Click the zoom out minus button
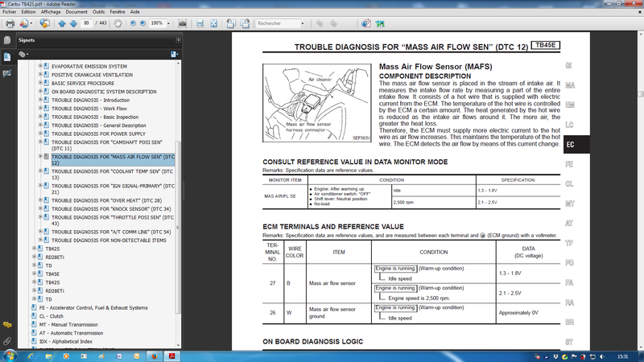644x362 pixels. (133, 23)
